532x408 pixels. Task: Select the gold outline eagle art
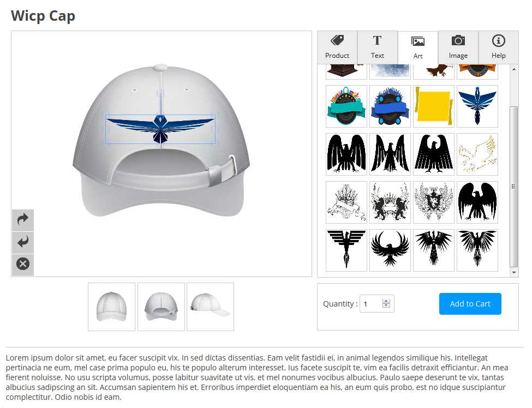pyautogui.click(x=477, y=154)
